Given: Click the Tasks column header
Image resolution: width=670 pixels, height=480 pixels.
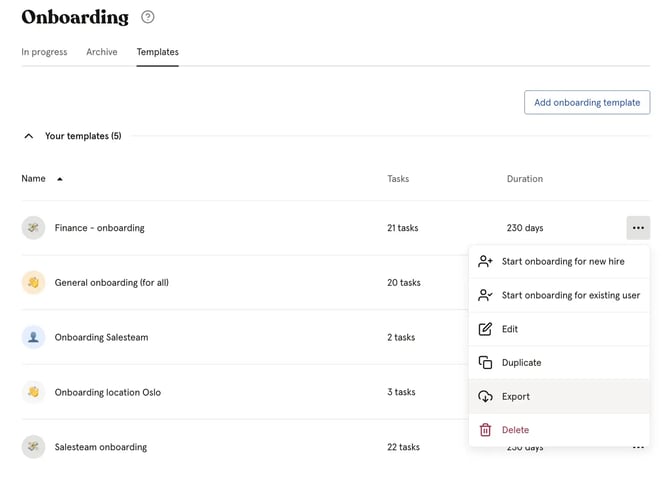Looking at the screenshot, I should 398,179.
